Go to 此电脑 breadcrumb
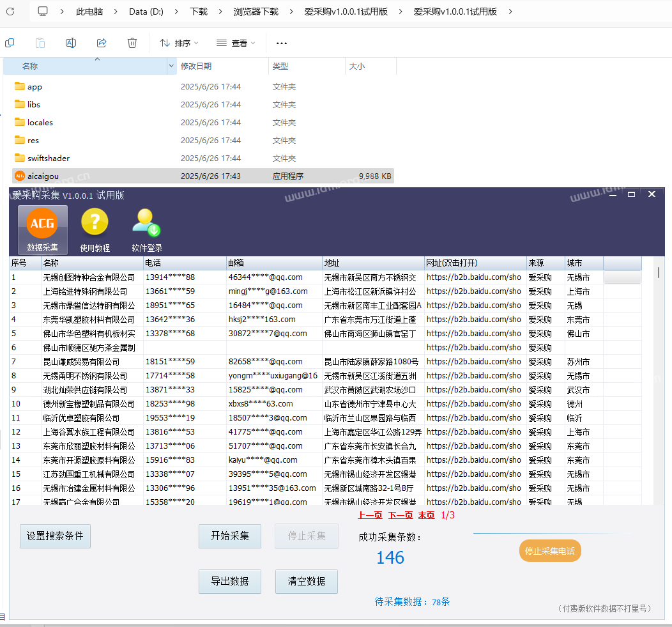This screenshot has width=672, height=627. (x=89, y=12)
